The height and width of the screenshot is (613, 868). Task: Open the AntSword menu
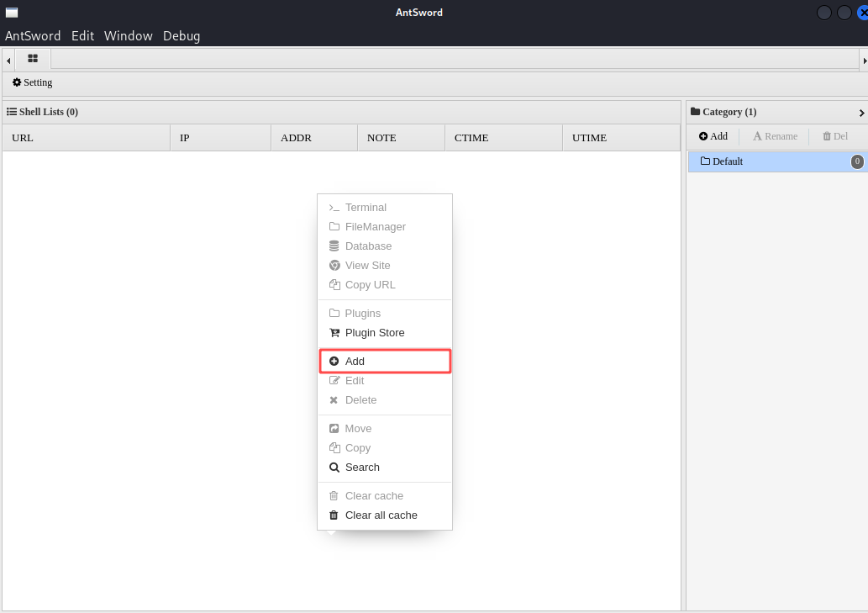(x=33, y=36)
